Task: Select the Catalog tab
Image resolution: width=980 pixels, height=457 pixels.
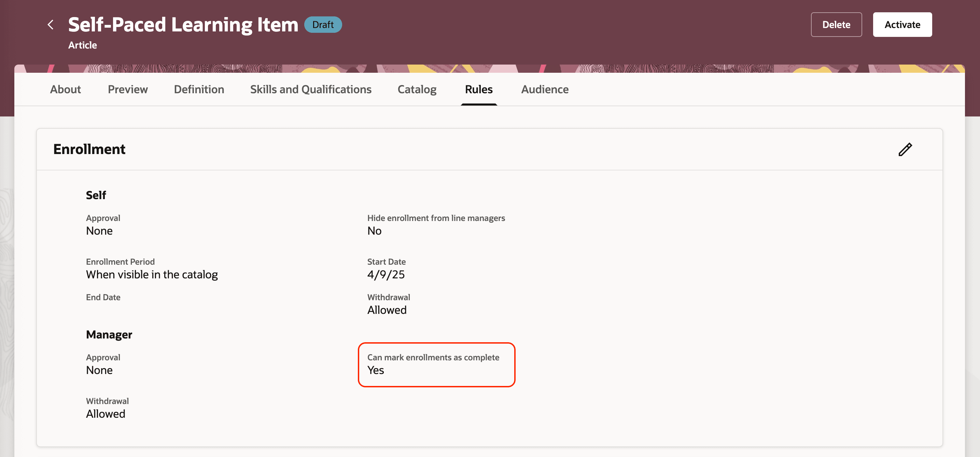Action: point(417,89)
